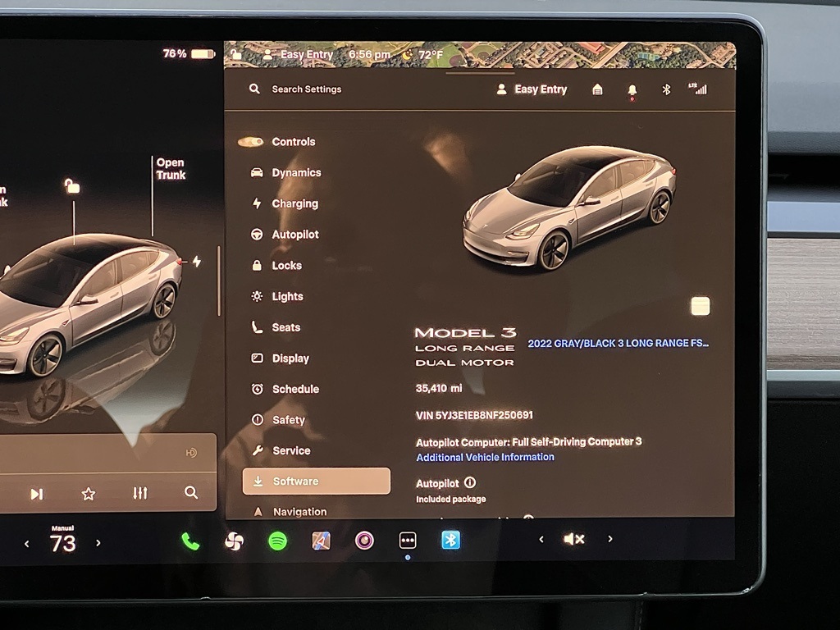Select Autopilot in the settings menu
Screen dimensions: 840x630
click(x=294, y=235)
